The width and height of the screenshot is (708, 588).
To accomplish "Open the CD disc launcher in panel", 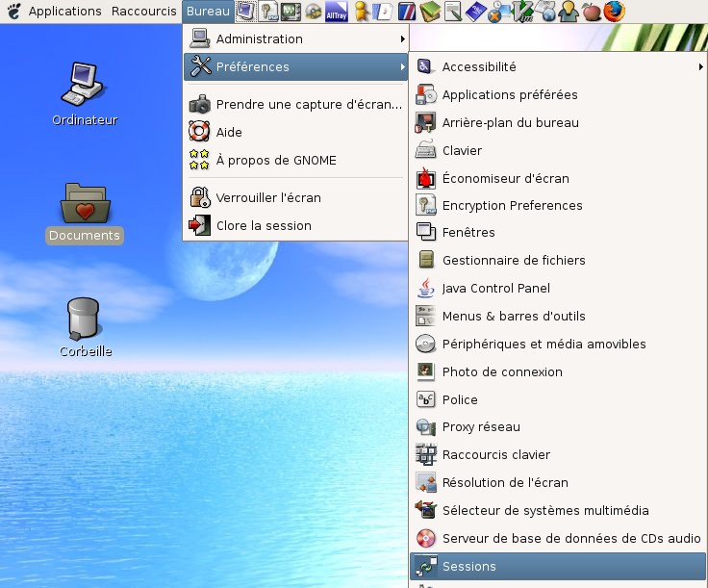I will tap(313, 12).
